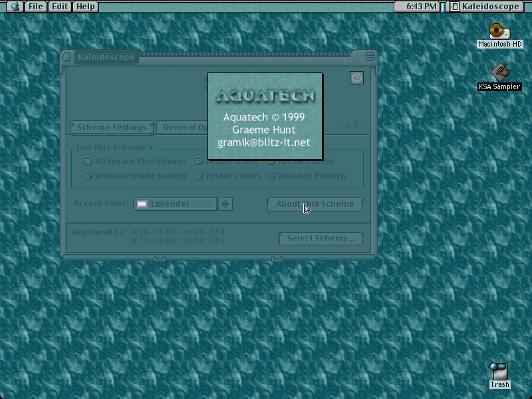Viewport: 532px width, 399px height.
Task: Select the KSA Sampler desktop icon
Action: (x=500, y=76)
